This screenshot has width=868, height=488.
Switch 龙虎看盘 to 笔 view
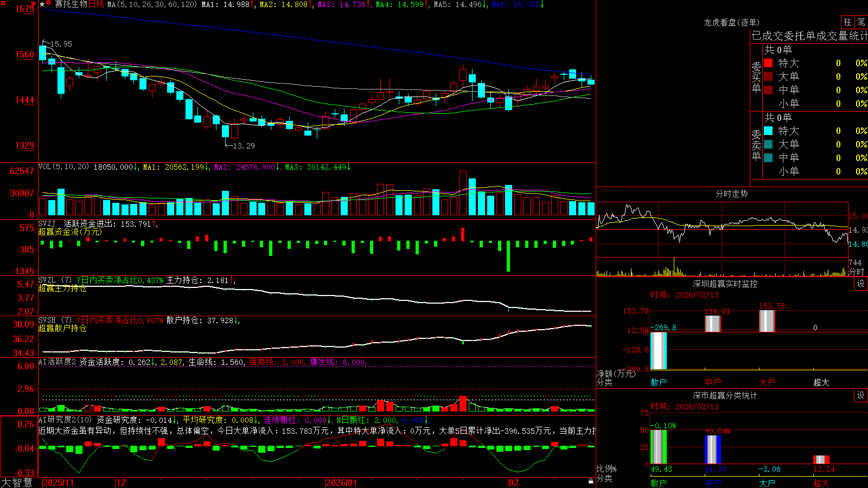tap(861, 22)
